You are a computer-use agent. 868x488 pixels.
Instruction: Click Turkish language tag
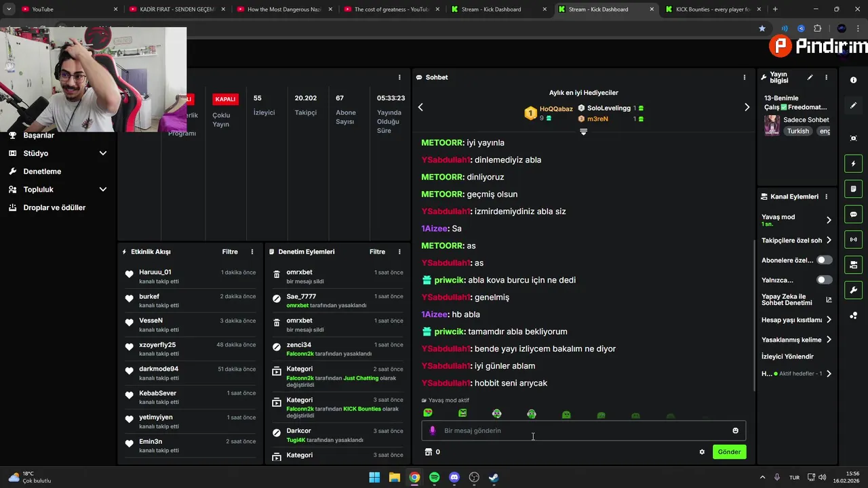coord(798,131)
